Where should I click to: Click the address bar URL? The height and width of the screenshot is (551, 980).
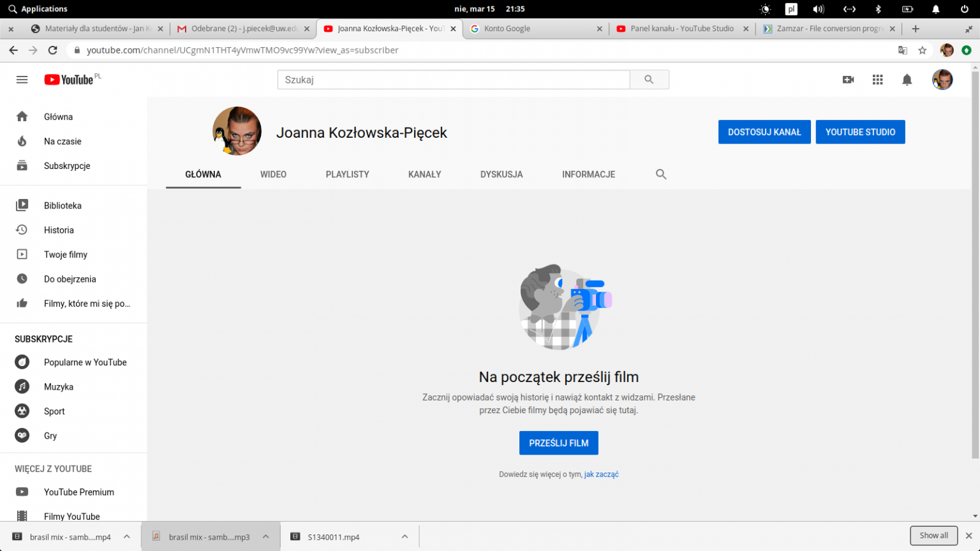[242, 50]
